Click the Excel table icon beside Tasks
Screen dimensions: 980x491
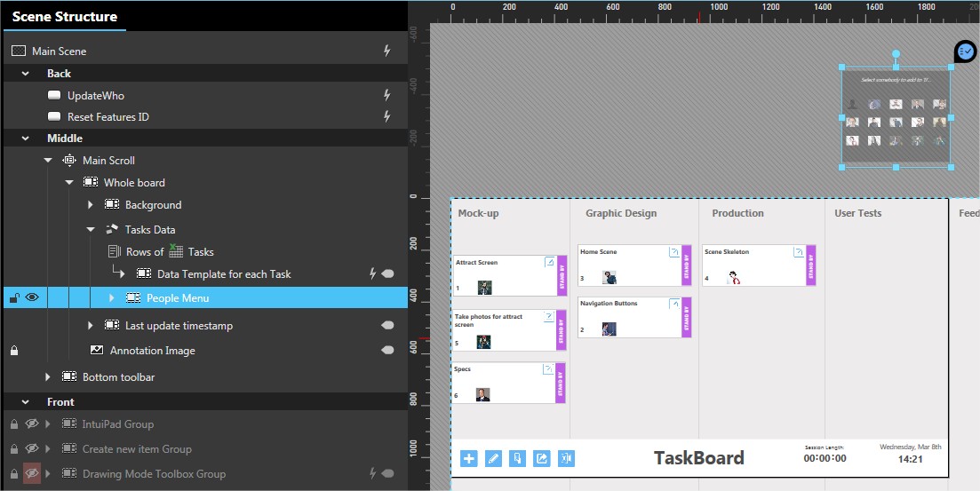tap(176, 251)
